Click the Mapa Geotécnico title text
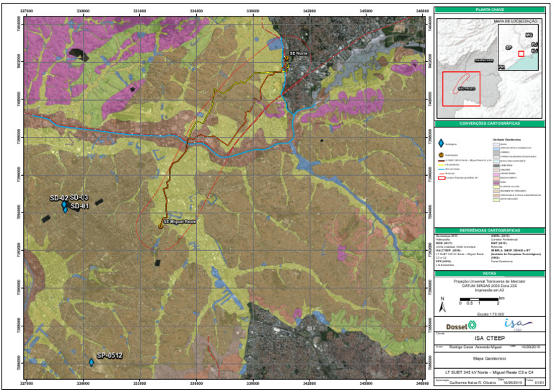Screen dimensions: 554x392 [x=490, y=358]
